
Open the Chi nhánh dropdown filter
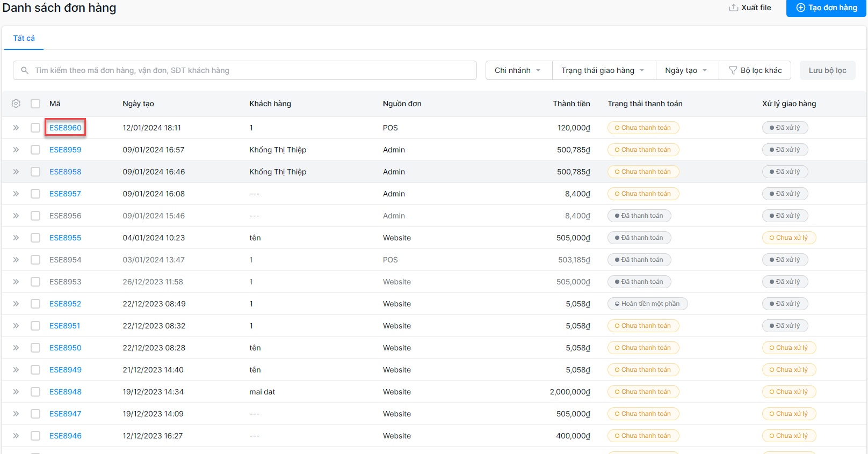coord(519,70)
